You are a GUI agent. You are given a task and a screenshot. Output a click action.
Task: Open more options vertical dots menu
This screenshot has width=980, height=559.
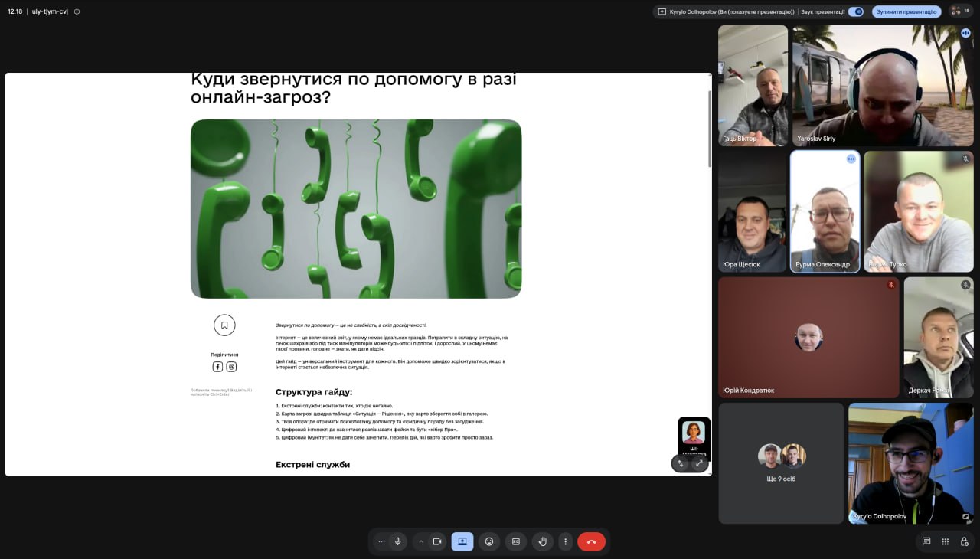point(566,541)
